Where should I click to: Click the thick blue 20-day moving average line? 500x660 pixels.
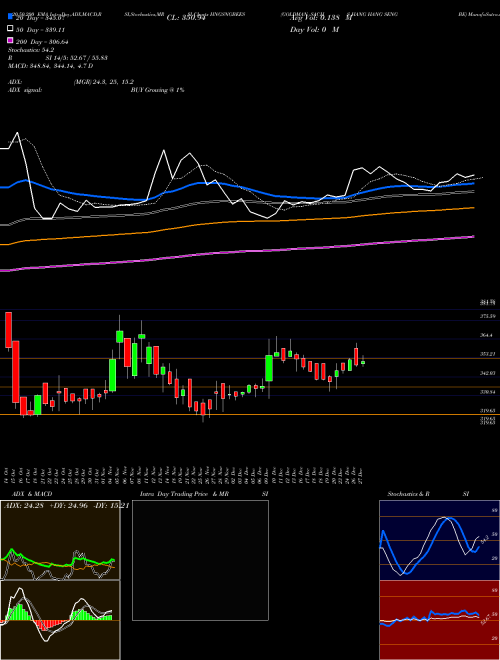tap(236, 187)
